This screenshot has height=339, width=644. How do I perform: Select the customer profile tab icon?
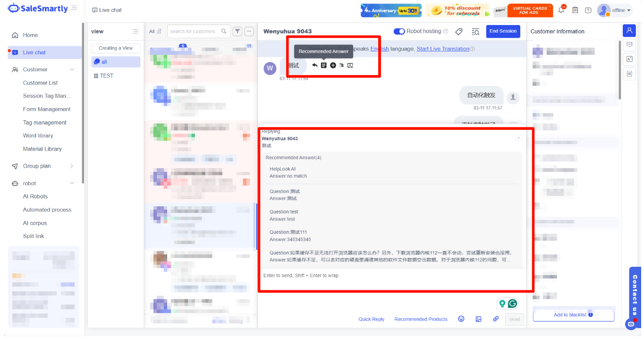(x=629, y=31)
